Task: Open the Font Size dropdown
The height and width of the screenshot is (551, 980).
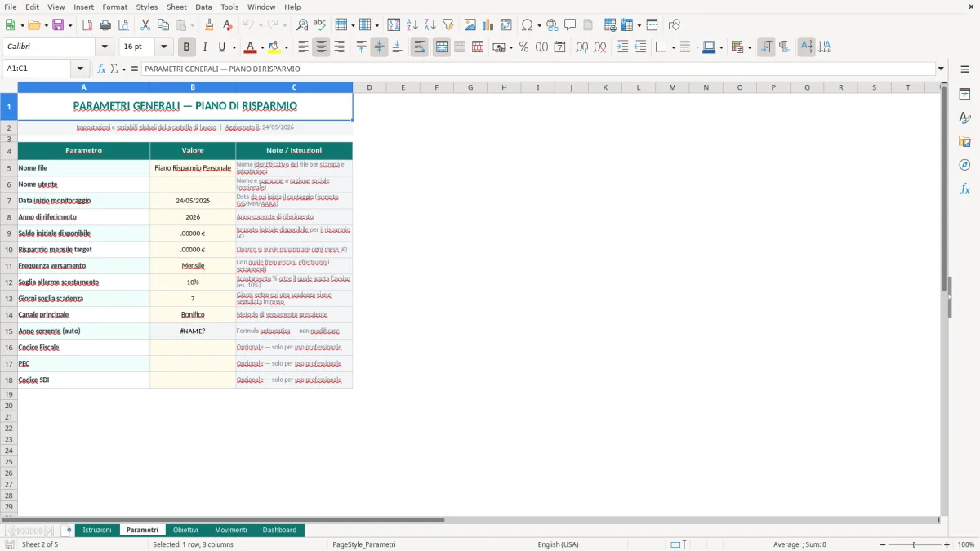Action: (x=164, y=47)
